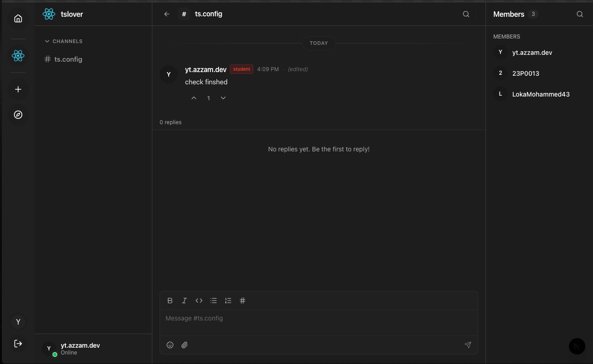Downvote the 'check finshed' message
Viewport: 593px width, 364px height.
click(x=223, y=98)
